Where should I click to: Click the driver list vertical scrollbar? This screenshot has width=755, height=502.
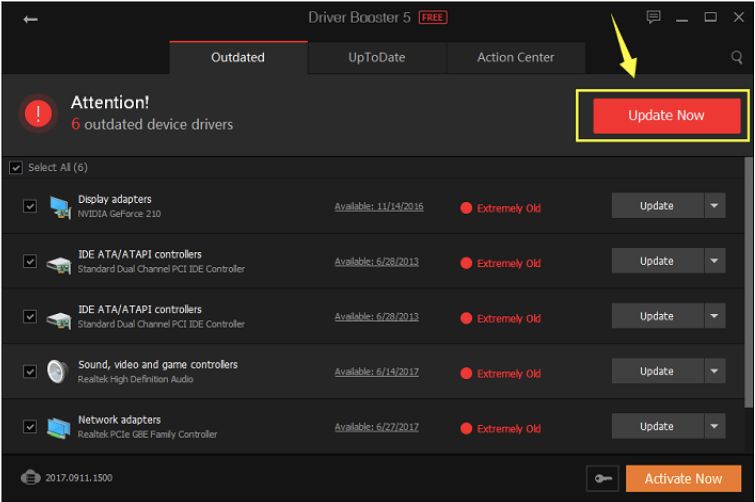tap(748, 283)
